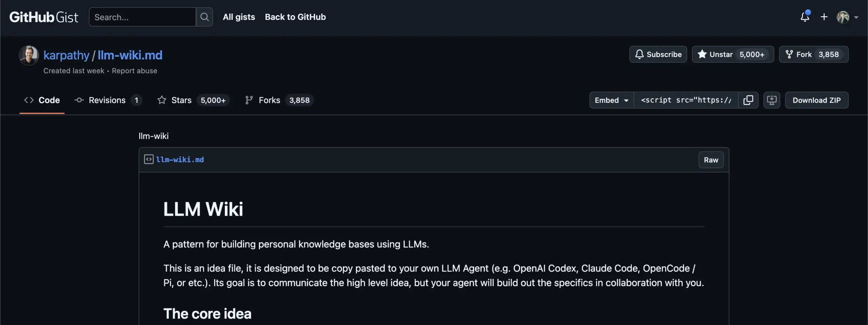Fork this gist
The height and width of the screenshot is (325, 868).
(x=804, y=54)
